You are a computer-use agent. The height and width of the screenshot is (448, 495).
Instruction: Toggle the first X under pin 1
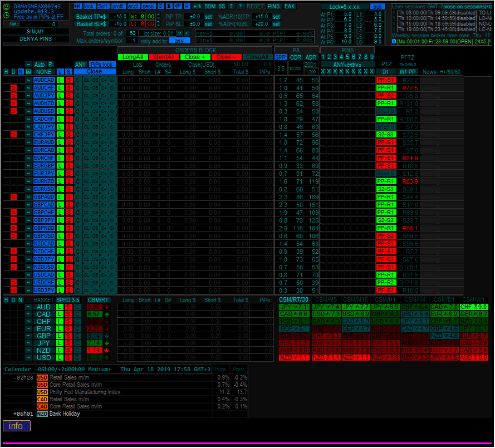click(323, 72)
